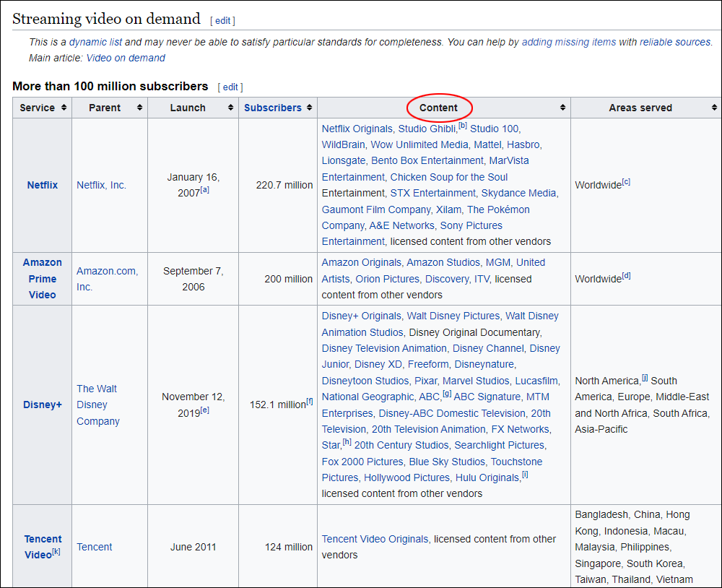Image resolution: width=722 pixels, height=588 pixels.
Task: Visit the Gaumont Film Company link
Action: pos(376,209)
